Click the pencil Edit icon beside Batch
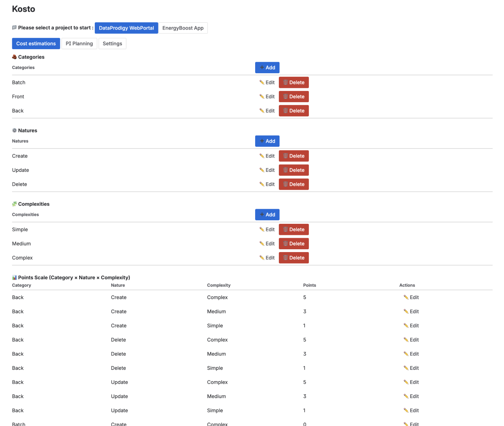 pos(262,82)
